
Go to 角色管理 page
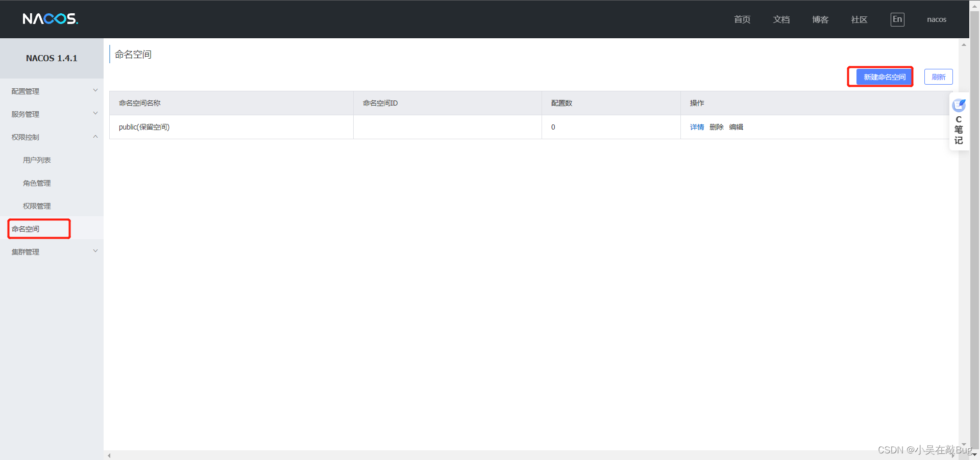coord(37,183)
